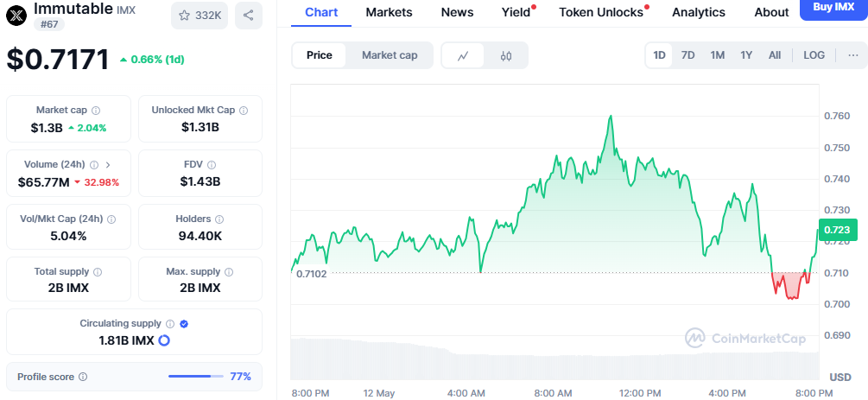Click the $0.7171 price value

click(58, 60)
